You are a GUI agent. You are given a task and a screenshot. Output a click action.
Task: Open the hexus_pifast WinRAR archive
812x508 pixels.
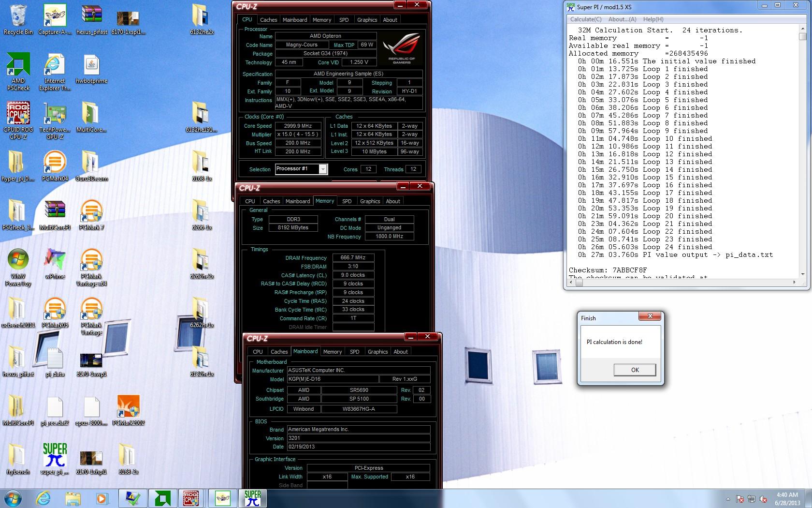tap(91, 19)
